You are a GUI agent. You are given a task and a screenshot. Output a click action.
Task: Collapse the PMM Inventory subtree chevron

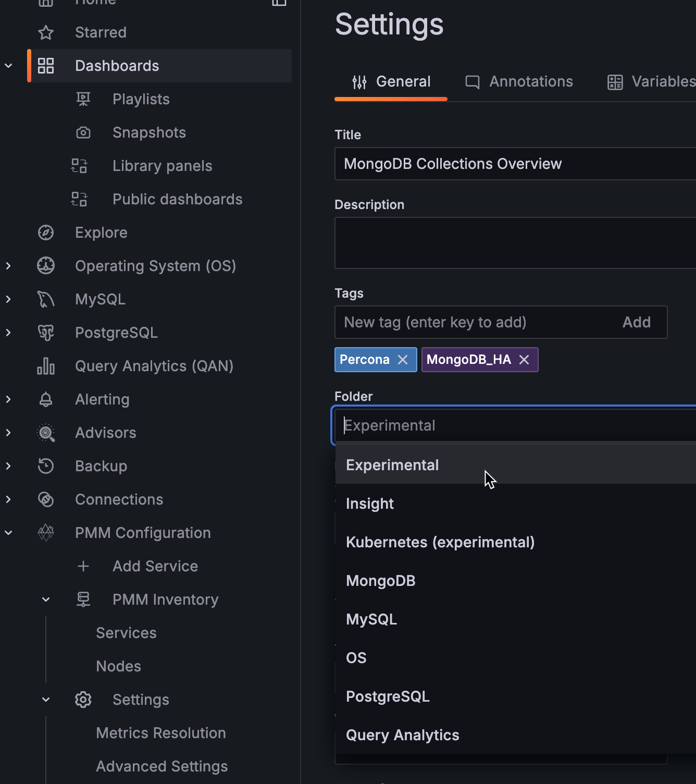[46, 599]
